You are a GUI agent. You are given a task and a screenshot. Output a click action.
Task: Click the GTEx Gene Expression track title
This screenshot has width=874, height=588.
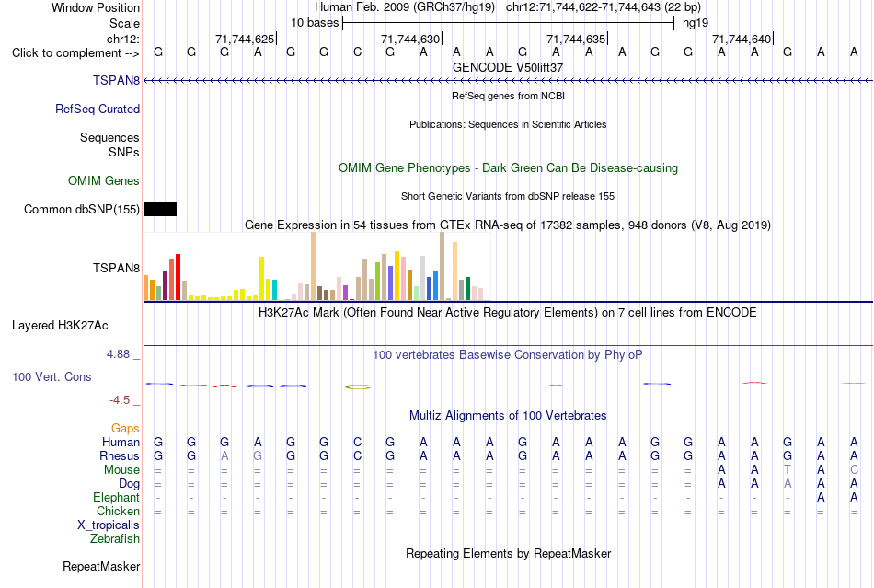click(508, 225)
